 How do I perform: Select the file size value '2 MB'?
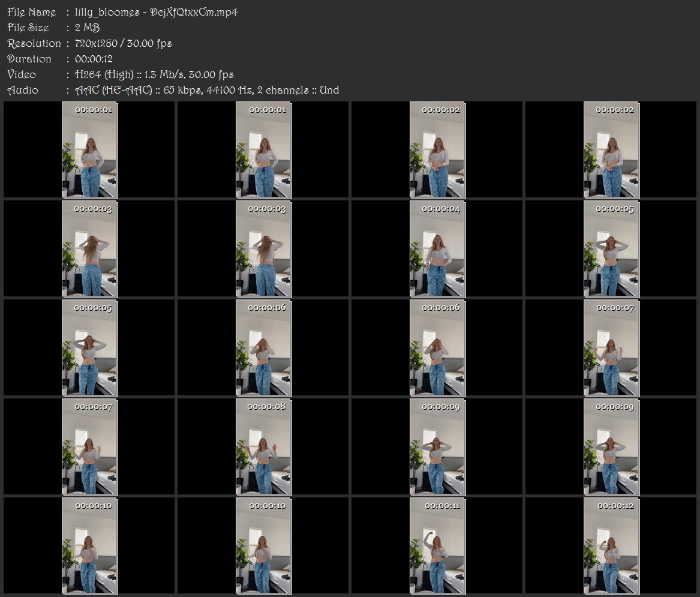pos(87,28)
